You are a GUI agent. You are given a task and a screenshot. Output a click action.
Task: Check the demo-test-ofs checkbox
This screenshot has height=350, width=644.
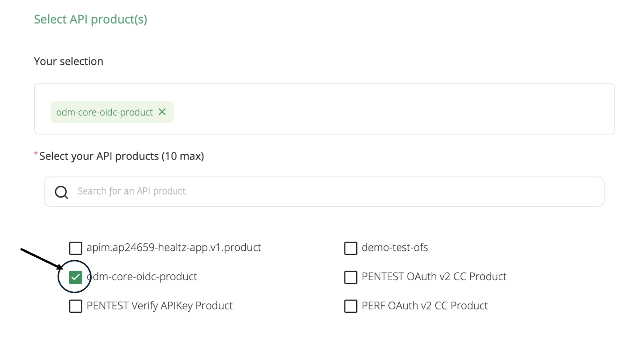(350, 248)
